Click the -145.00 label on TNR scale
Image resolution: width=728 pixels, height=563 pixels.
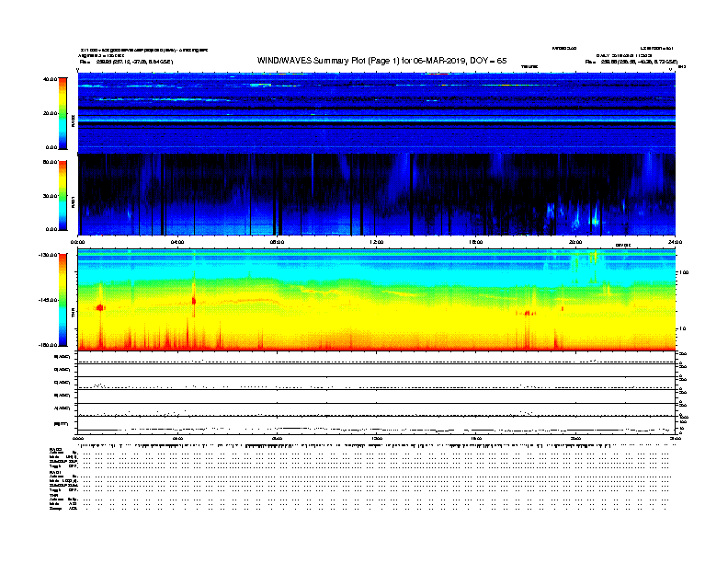[x=48, y=300]
